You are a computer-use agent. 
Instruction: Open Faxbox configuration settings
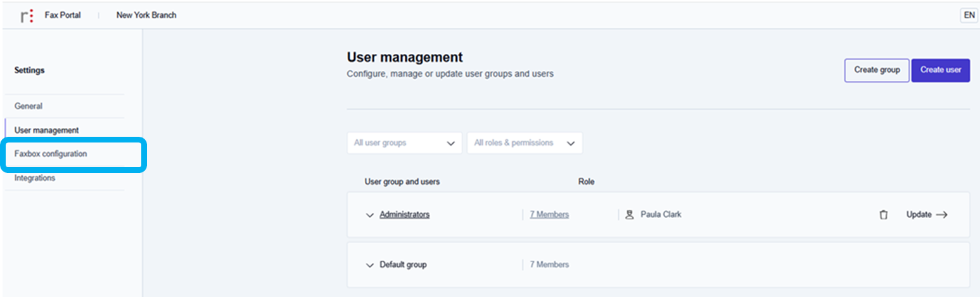pyautogui.click(x=51, y=154)
